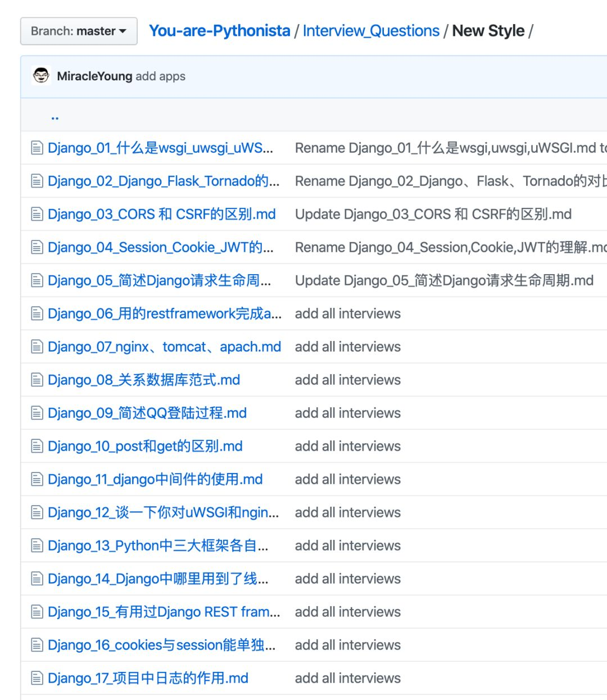Open Django_11_django中间件的使用.md
The image size is (607, 700).
(155, 479)
